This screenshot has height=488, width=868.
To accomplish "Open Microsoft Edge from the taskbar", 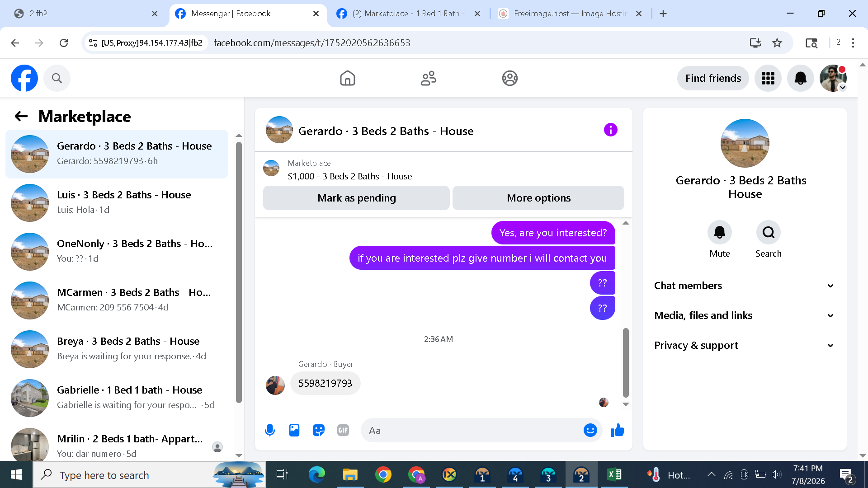I will (x=317, y=475).
